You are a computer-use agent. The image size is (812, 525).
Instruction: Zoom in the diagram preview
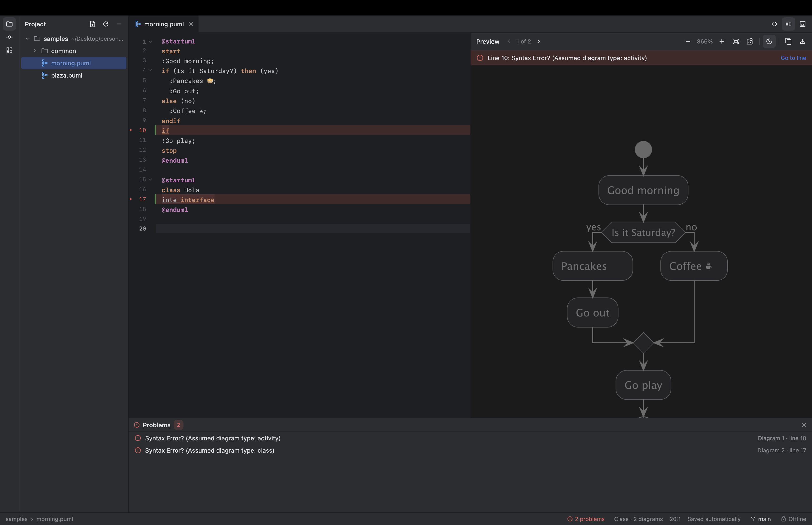coord(721,41)
